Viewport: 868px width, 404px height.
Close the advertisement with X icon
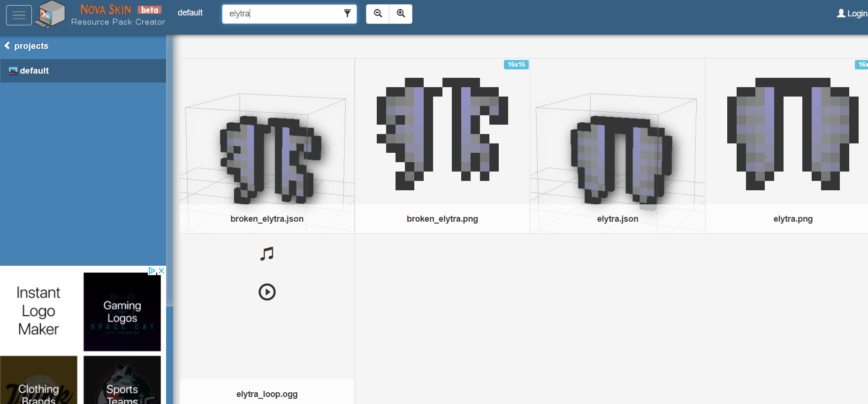(161, 270)
